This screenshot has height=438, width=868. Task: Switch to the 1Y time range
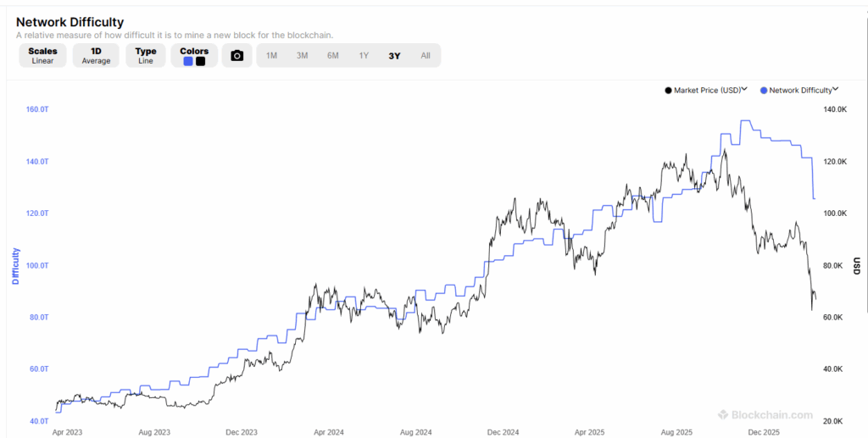tap(364, 56)
